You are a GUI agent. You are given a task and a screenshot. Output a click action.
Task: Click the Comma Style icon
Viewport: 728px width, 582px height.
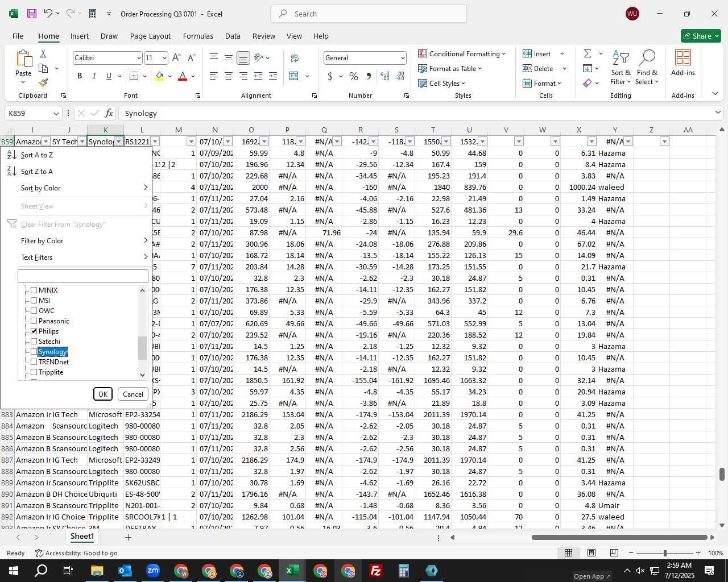point(369,76)
